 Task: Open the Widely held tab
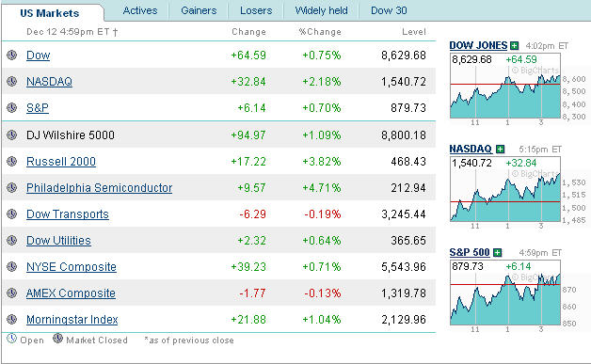pos(321,10)
